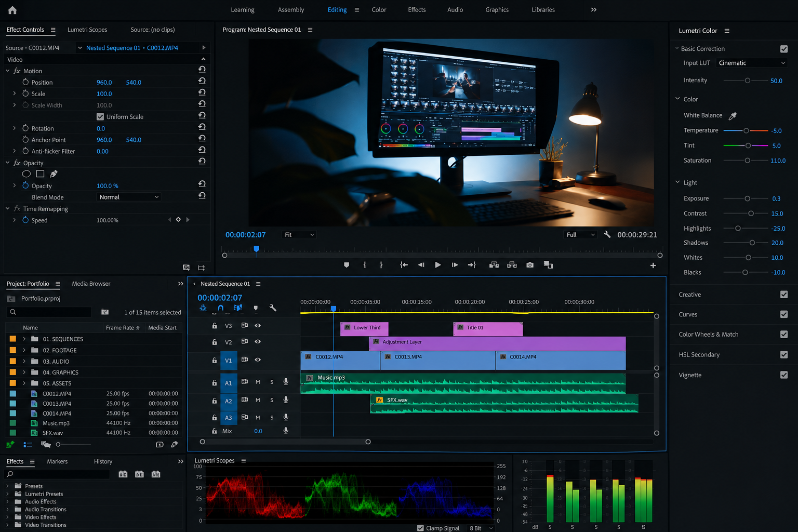
Task: Reset the Position parameter
Action: tap(202, 81)
